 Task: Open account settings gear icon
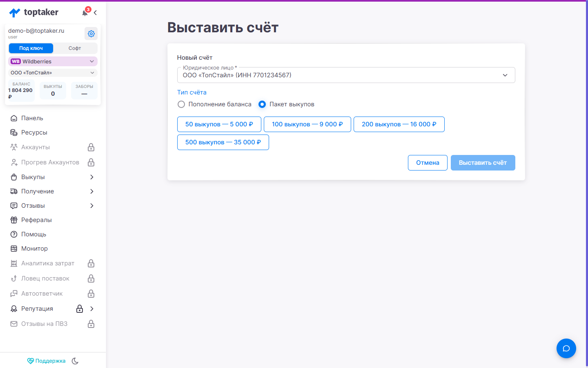[91, 34]
